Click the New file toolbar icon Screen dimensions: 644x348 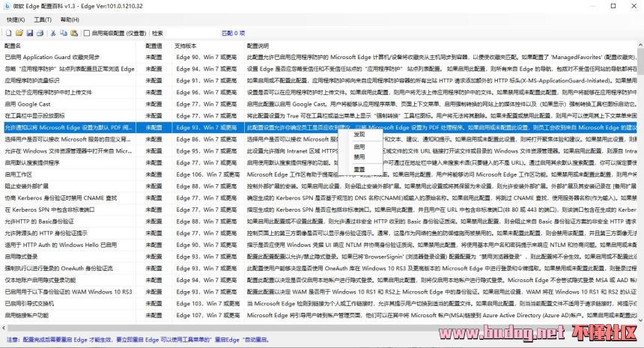[x=9, y=33]
